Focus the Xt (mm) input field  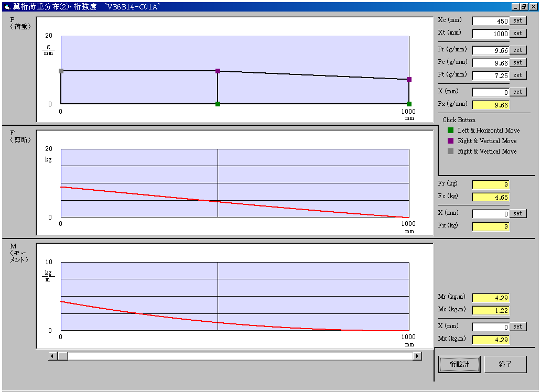[x=491, y=34]
